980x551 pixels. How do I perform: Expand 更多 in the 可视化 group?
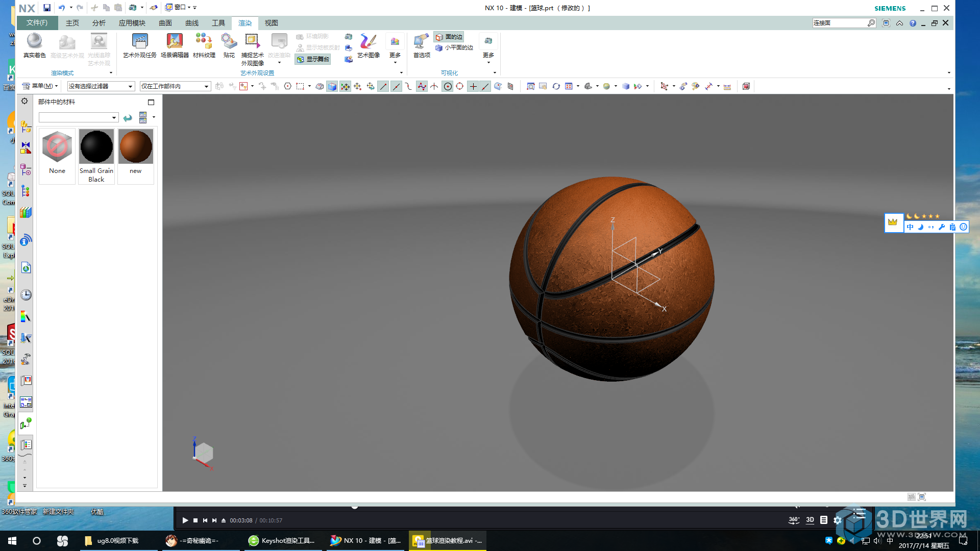(488, 48)
